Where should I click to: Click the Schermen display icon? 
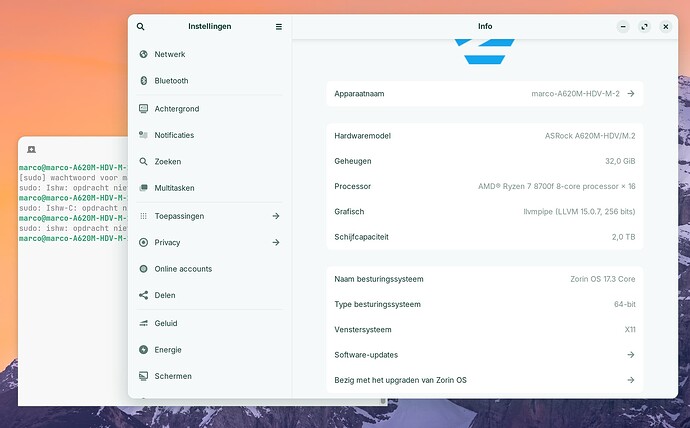tap(143, 376)
